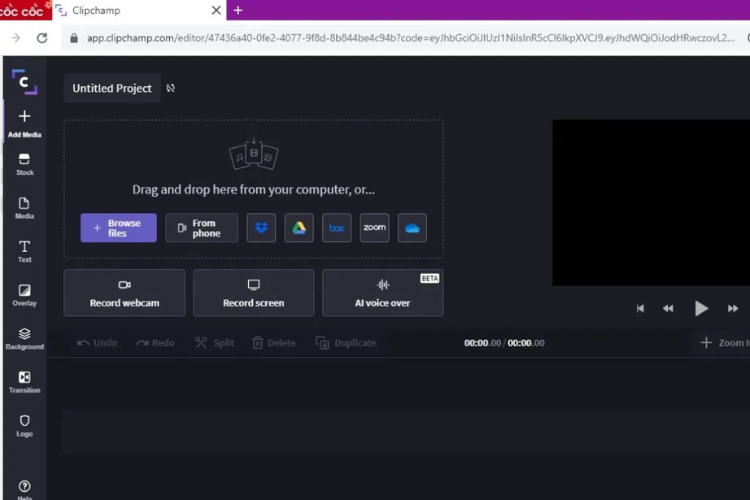Start Record webcam

[x=124, y=293]
